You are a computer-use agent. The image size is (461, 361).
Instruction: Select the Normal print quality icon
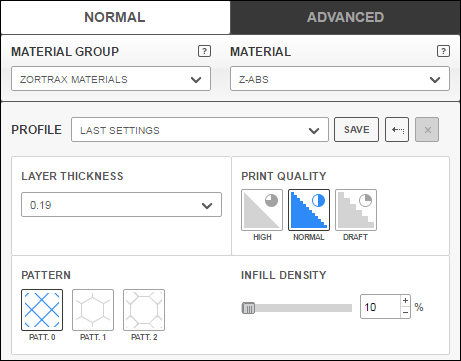coord(309,210)
